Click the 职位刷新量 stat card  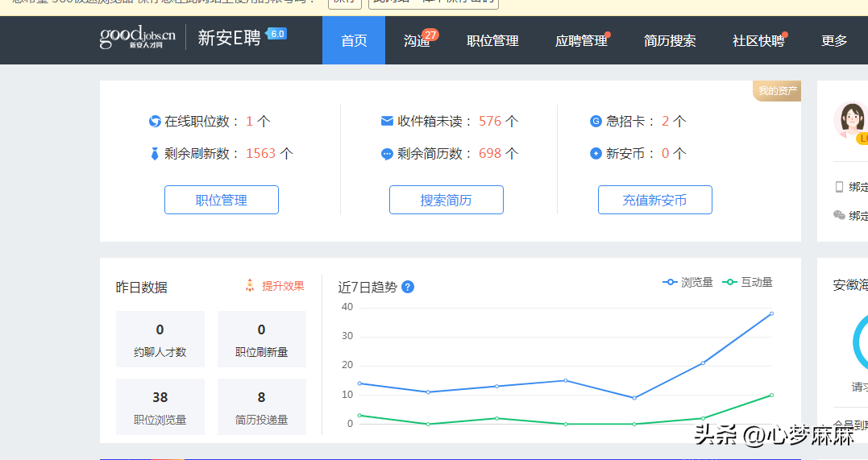[x=261, y=339]
